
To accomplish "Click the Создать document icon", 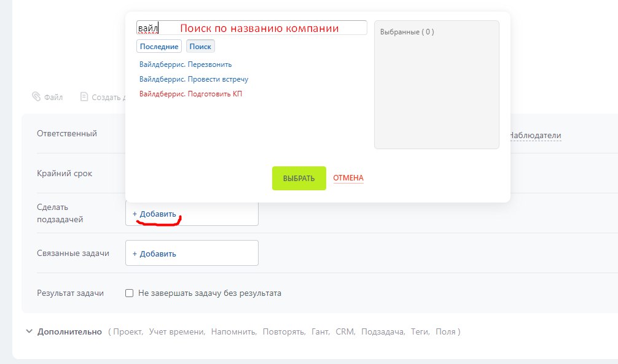I will pos(84,96).
